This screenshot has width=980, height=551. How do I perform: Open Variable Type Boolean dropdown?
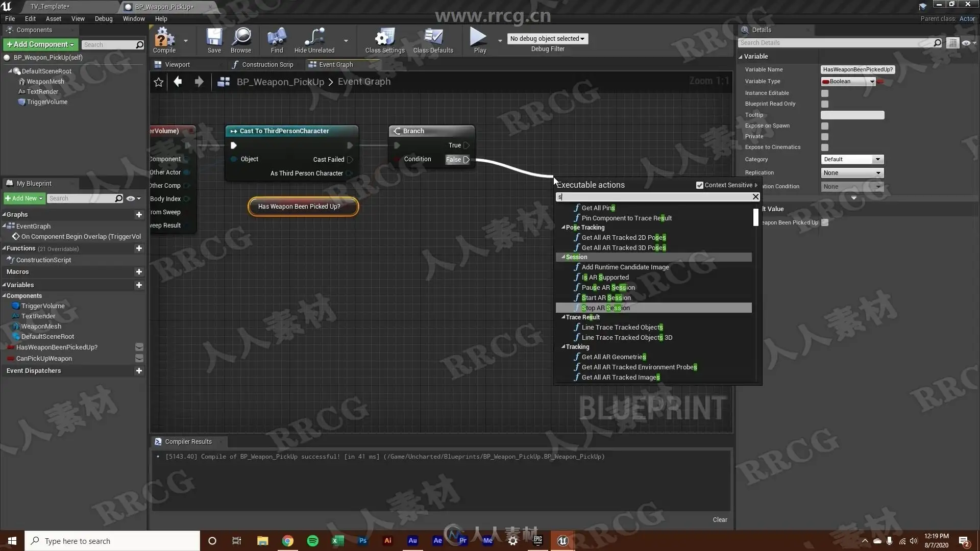(x=848, y=82)
